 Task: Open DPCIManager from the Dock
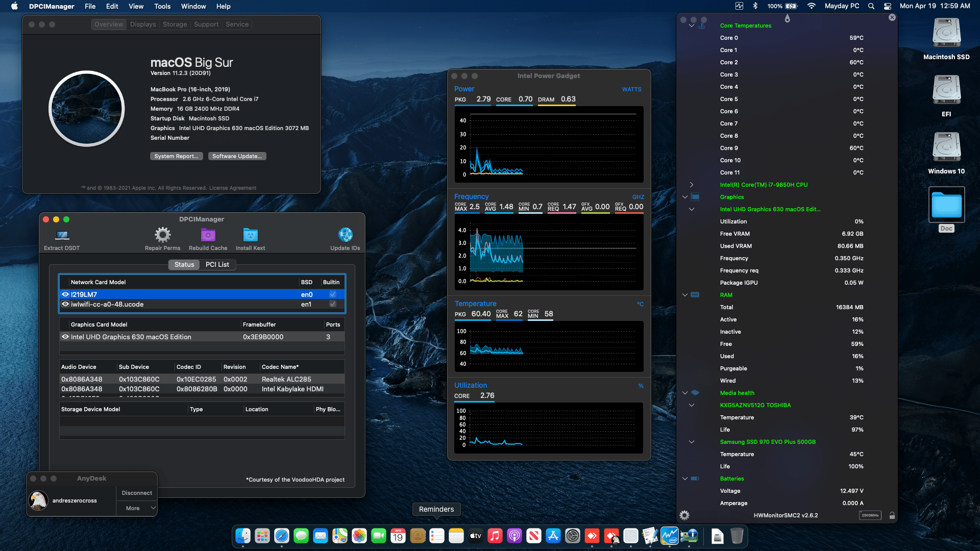(x=689, y=536)
